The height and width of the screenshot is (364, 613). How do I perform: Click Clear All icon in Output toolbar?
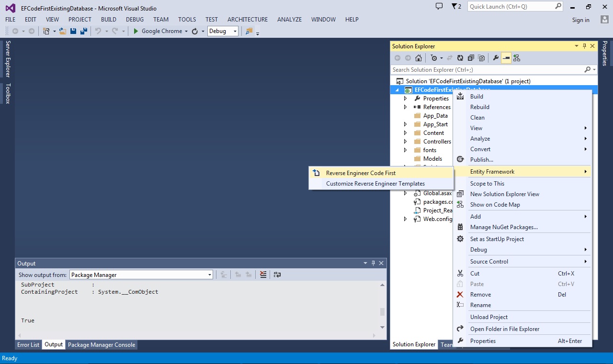[x=263, y=275]
